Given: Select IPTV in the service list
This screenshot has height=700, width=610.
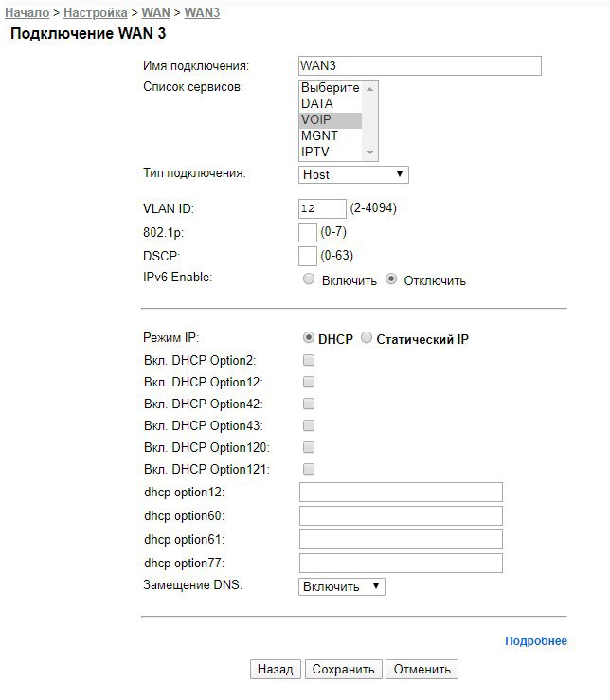Looking at the screenshot, I should [331, 153].
